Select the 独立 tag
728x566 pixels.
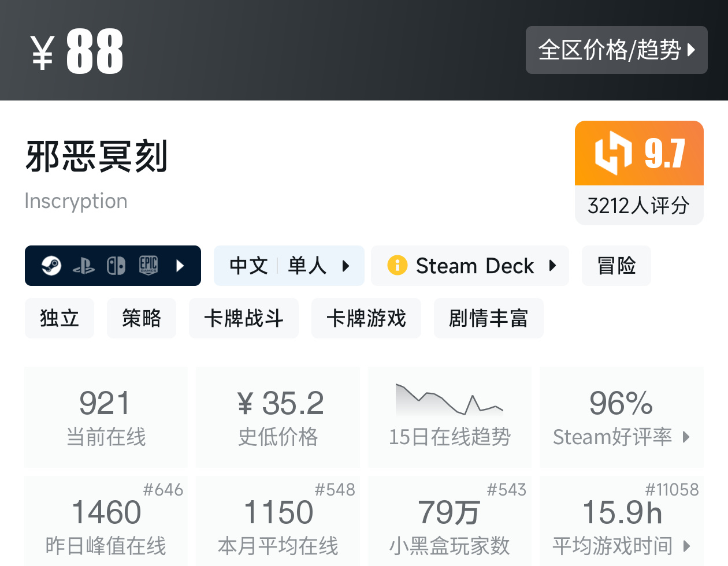[x=59, y=318]
